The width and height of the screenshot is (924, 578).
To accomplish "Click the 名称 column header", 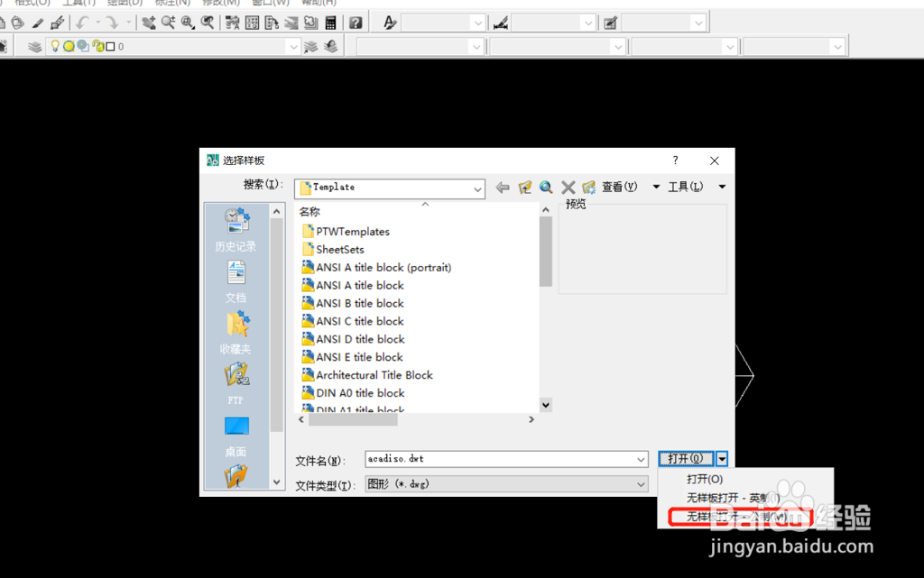I will click(310, 212).
